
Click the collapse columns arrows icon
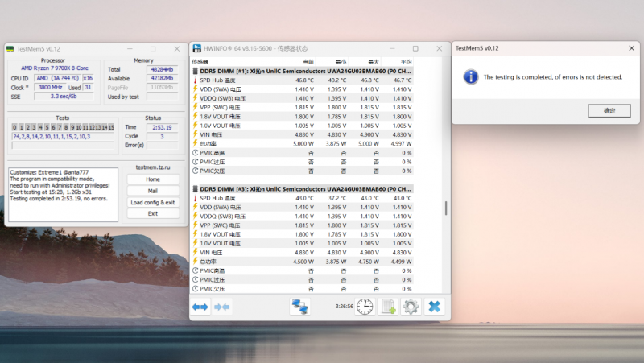221,307
